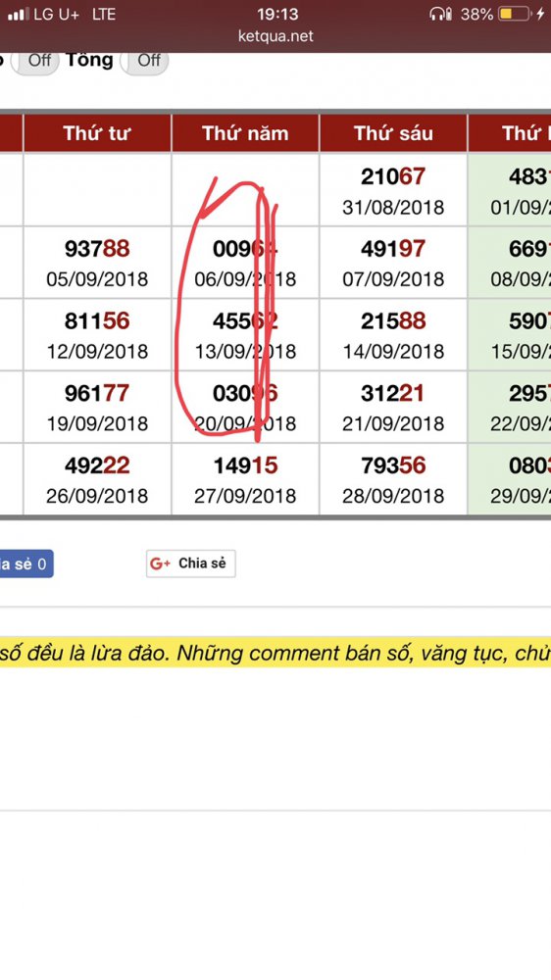
Task: Click result 93788 dated 05/09/2018
Action: point(97,263)
